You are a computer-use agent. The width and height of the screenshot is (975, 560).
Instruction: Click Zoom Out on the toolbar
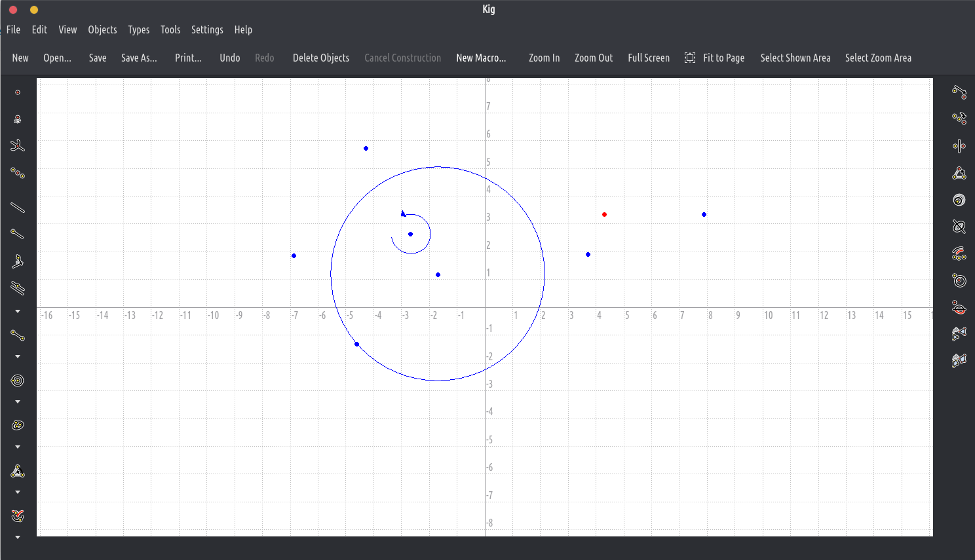tap(594, 58)
